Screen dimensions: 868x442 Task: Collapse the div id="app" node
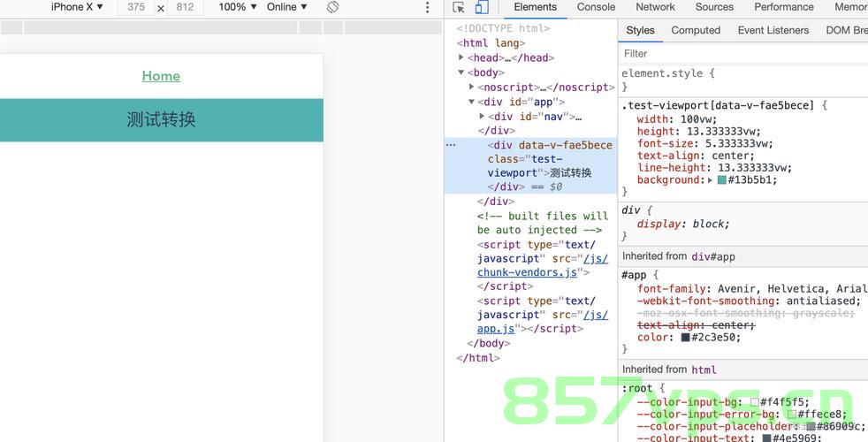tap(471, 102)
